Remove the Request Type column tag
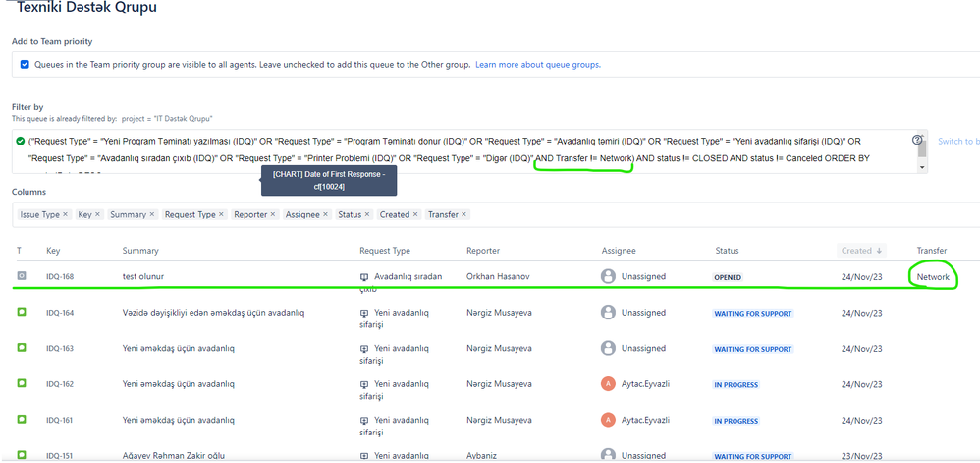The height and width of the screenshot is (463, 980). 221,214
